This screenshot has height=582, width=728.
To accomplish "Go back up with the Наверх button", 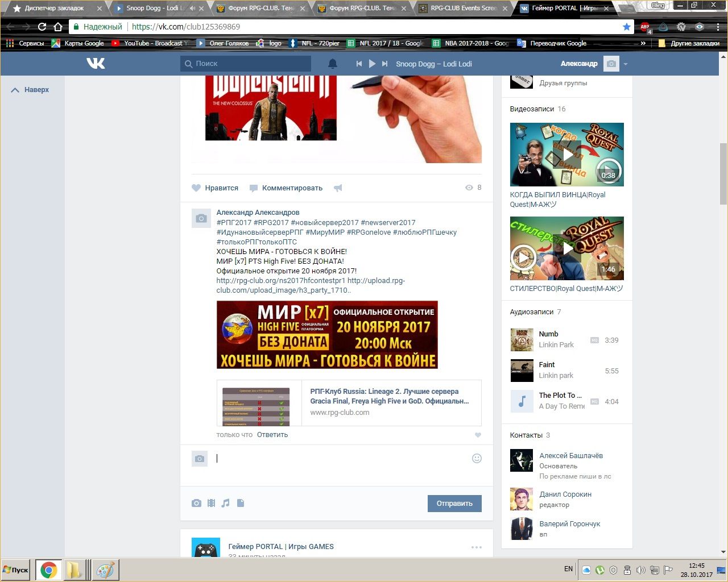I will (x=30, y=90).
